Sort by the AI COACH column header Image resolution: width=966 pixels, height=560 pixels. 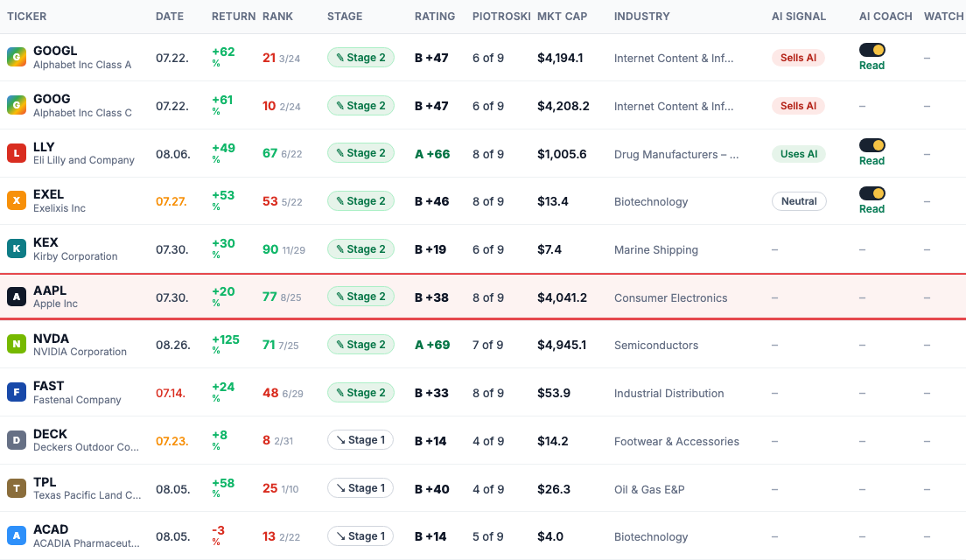pyautogui.click(x=885, y=17)
